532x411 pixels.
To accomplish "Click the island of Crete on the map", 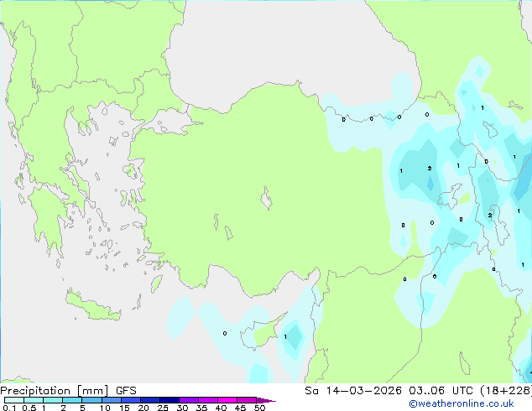I will point(92,307).
